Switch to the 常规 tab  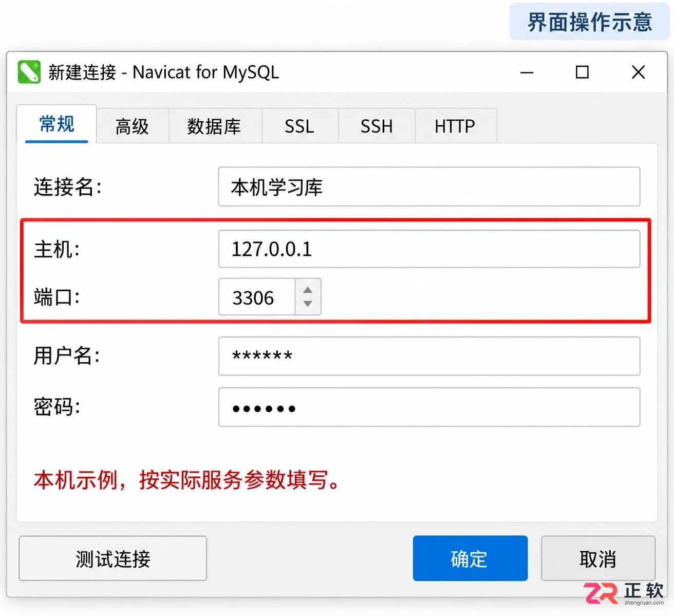57,124
